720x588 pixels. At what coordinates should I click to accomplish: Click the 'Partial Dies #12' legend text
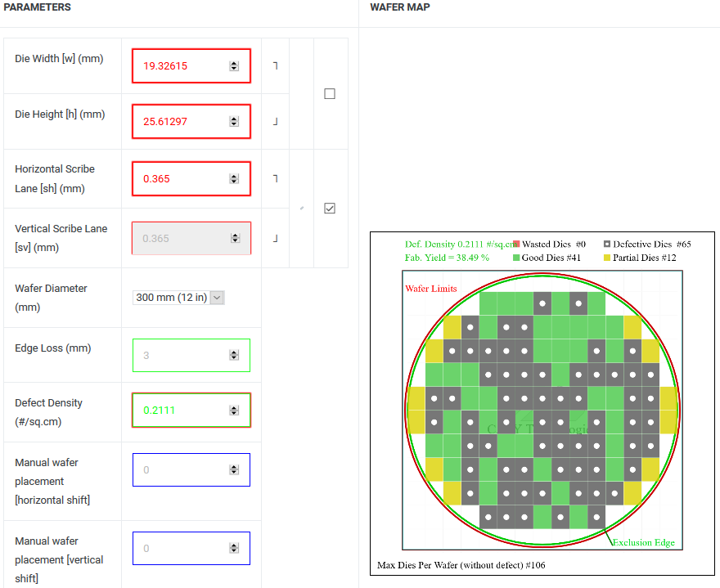coord(645,258)
